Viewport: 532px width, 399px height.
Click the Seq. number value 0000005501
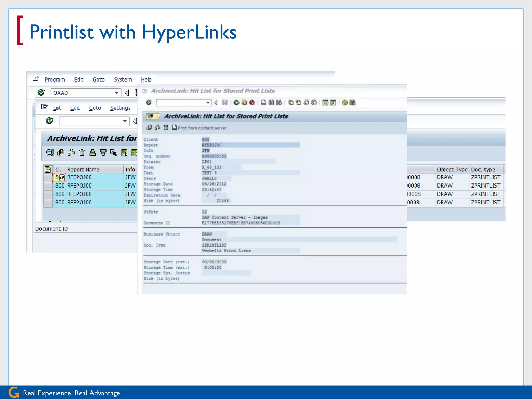click(214, 156)
